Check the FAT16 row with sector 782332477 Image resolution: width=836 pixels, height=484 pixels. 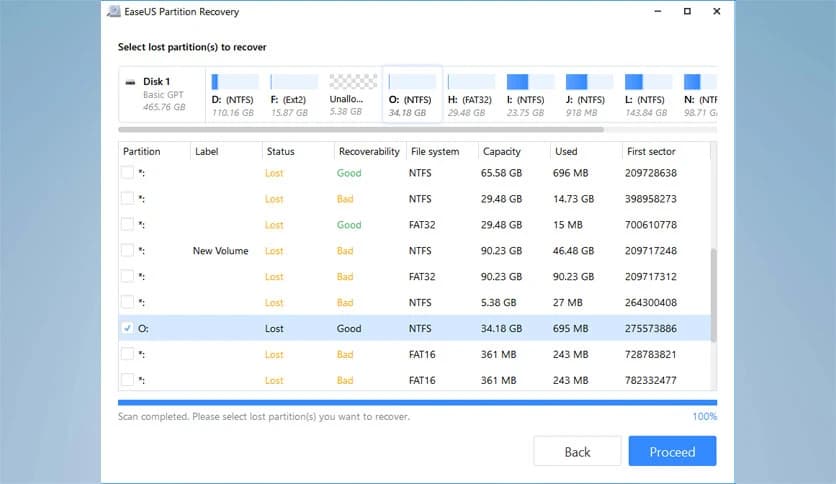click(x=127, y=380)
